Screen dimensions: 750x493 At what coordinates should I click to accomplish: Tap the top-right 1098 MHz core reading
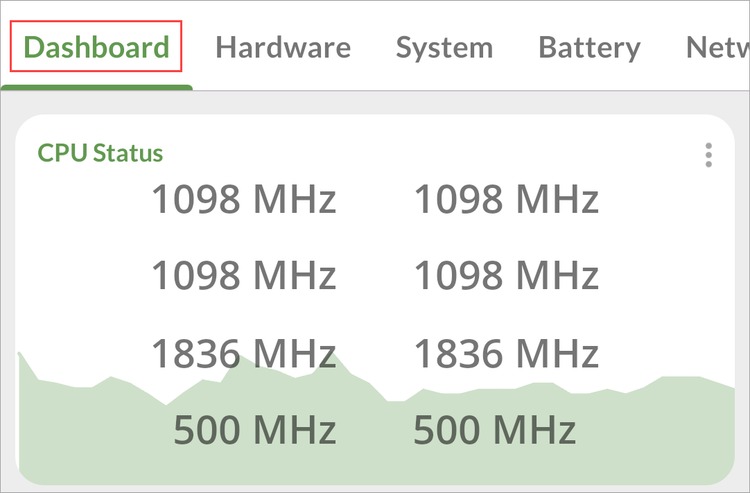click(x=507, y=198)
